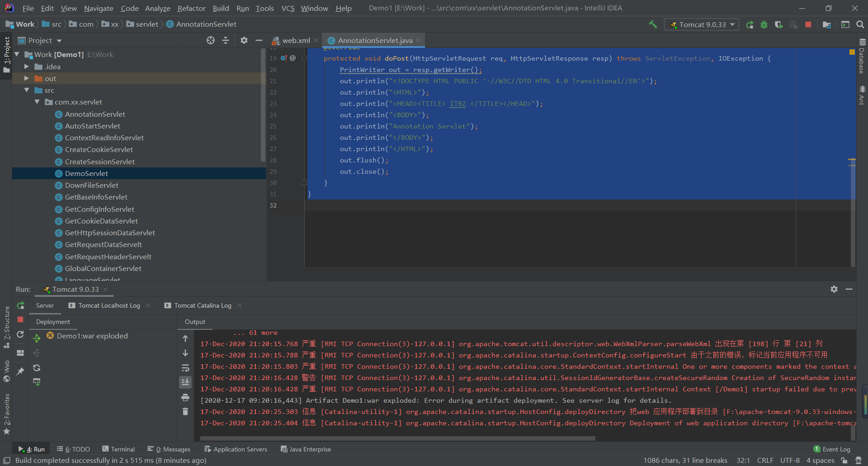The width and height of the screenshot is (868, 466).
Task: Collapse all in Project panel
Action: coord(226,40)
